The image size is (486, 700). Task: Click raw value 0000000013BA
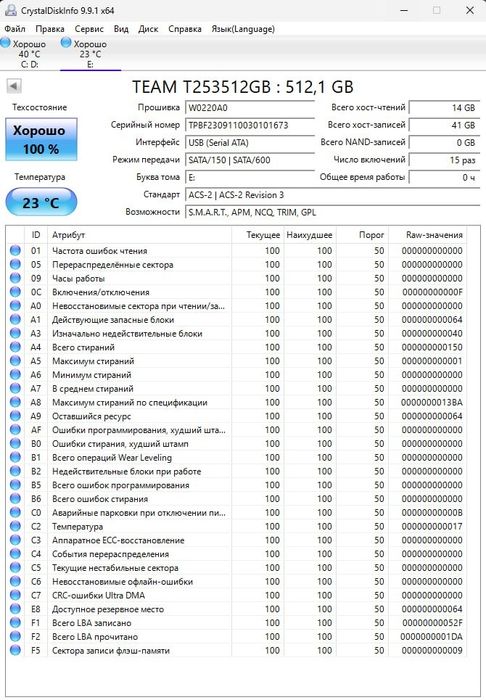[432, 402]
